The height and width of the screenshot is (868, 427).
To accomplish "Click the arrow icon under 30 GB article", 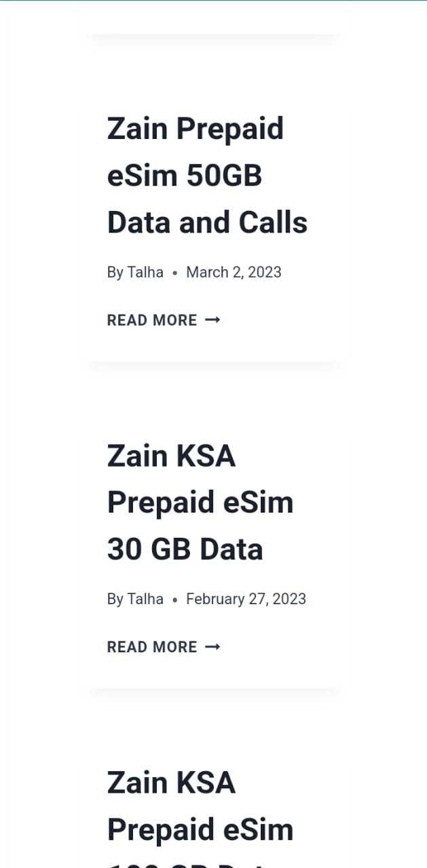I will pyautogui.click(x=212, y=647).
